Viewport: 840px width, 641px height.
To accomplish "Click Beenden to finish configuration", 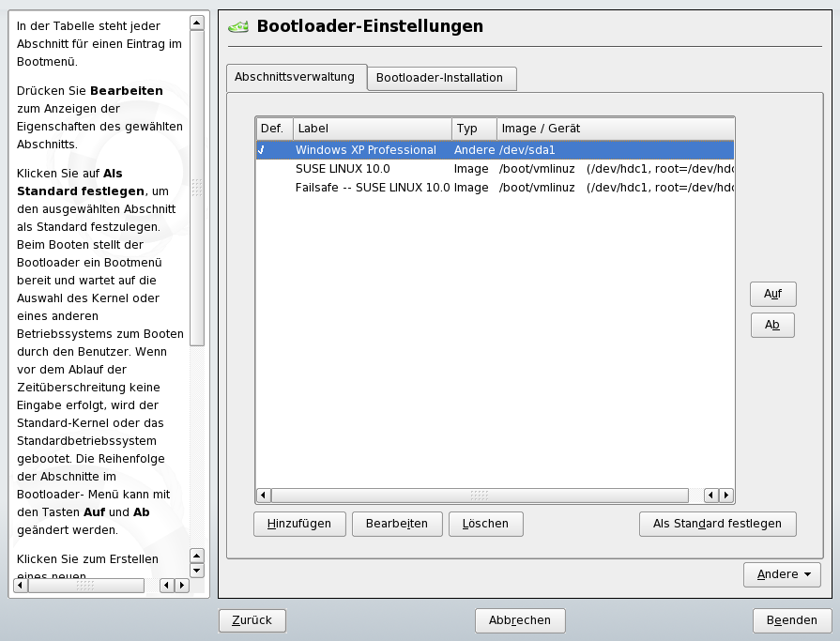I will (x=791, y=620).
